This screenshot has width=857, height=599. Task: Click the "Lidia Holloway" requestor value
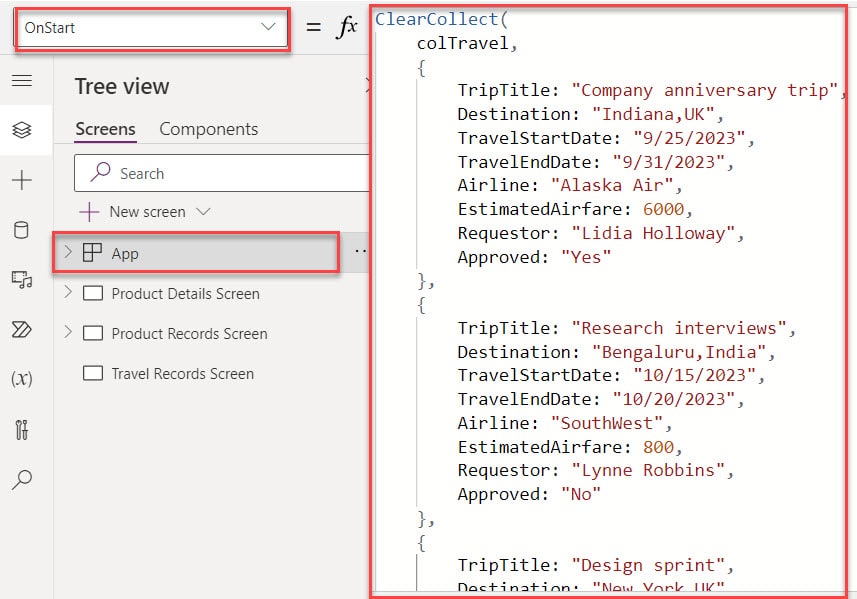[x=653, y=233]
